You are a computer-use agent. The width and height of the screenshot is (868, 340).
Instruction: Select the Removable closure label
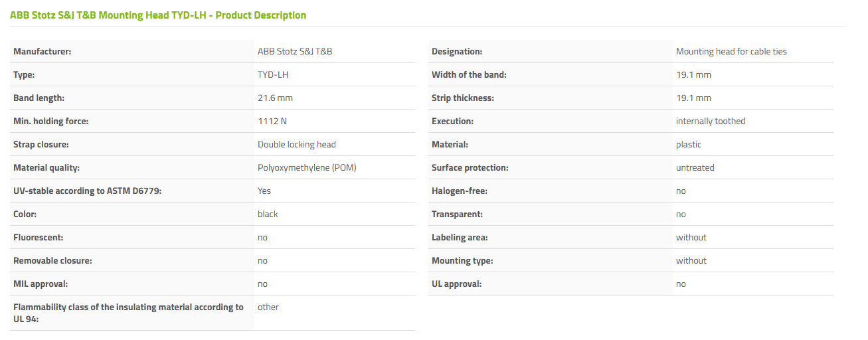(52, 260)
